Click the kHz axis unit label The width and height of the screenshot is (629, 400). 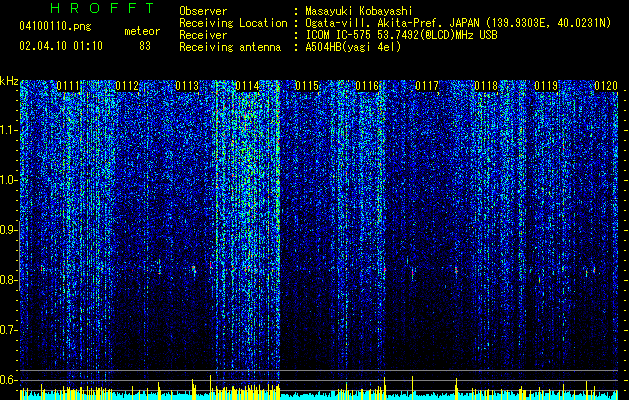click(x=9, y=81)
